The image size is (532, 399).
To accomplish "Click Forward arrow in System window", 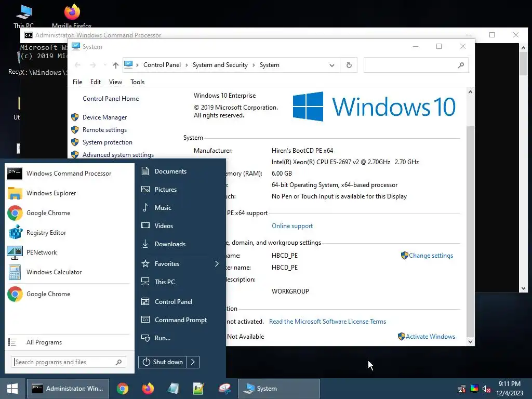I will pos(92,65).
